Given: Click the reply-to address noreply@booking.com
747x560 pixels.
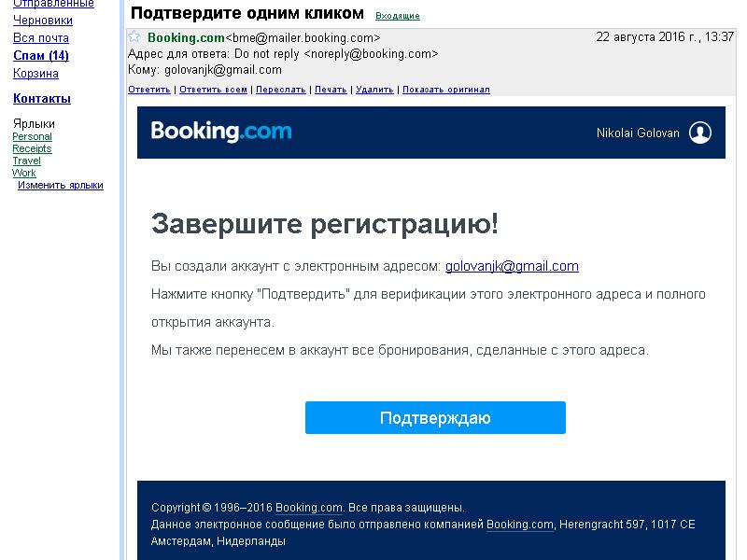Looking at the screenshot, I should point(371,54).
